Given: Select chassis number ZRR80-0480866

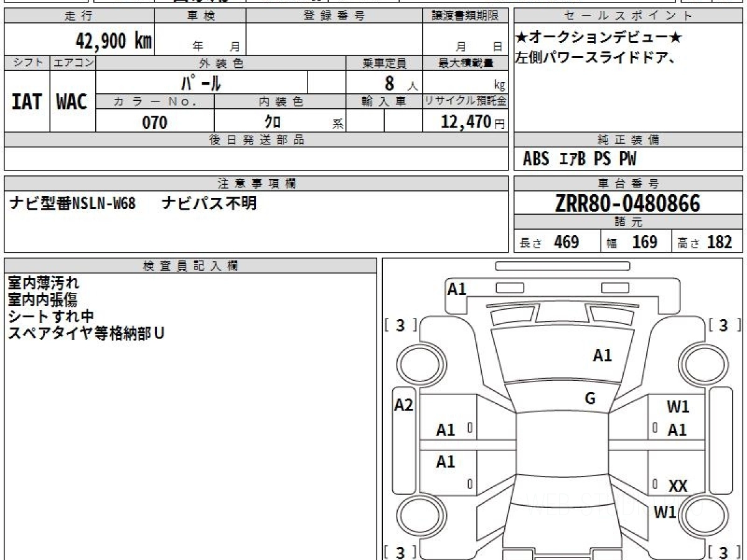Looking at the screenshot, I should pos(627,203).
